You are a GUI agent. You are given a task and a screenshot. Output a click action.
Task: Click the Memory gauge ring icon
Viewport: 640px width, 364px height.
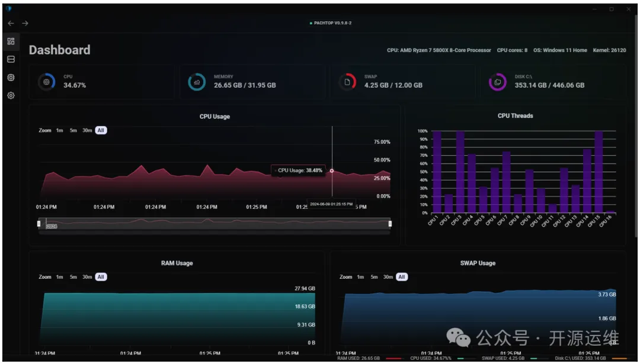pos(197,82)
